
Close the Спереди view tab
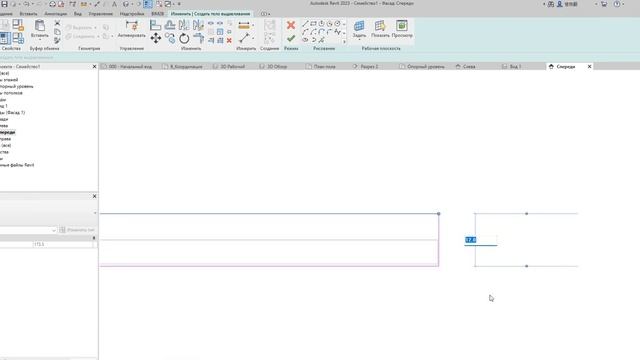589,67
